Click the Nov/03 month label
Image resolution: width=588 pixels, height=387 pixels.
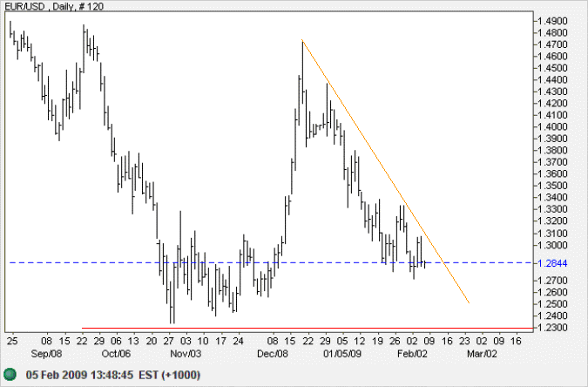(186, 354)
